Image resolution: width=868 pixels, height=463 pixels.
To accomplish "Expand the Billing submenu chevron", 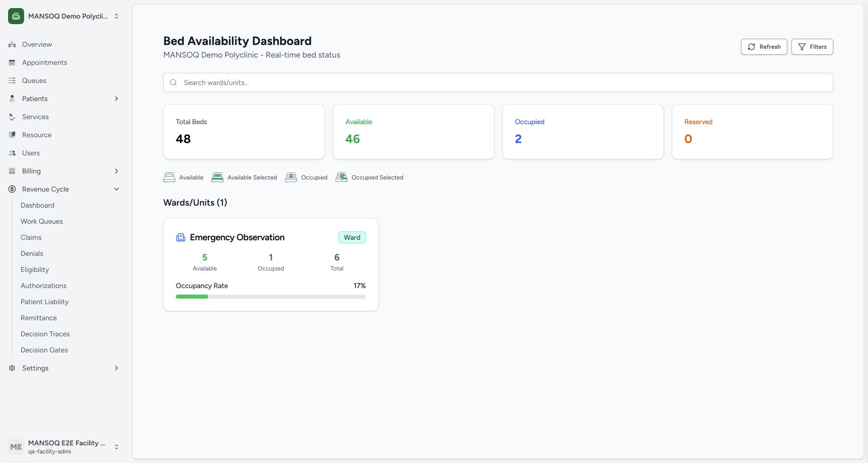I will (117, 171).
